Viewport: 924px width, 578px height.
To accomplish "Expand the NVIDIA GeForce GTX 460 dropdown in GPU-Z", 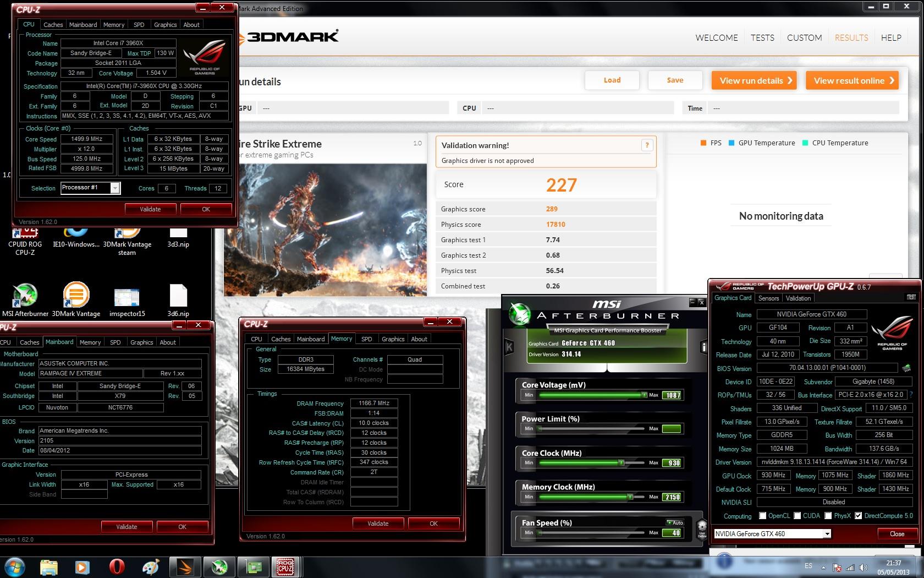I will click(827, 534).
